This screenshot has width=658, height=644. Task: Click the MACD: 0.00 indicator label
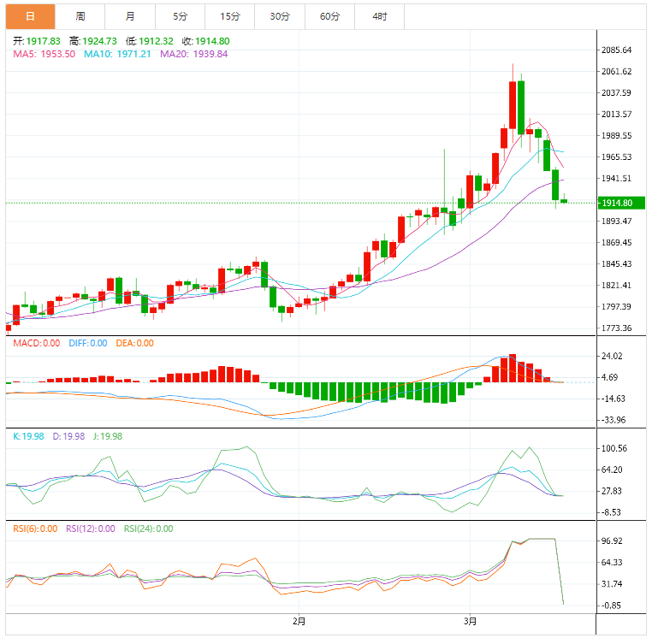pyautogui.click(x=37, y=343)
